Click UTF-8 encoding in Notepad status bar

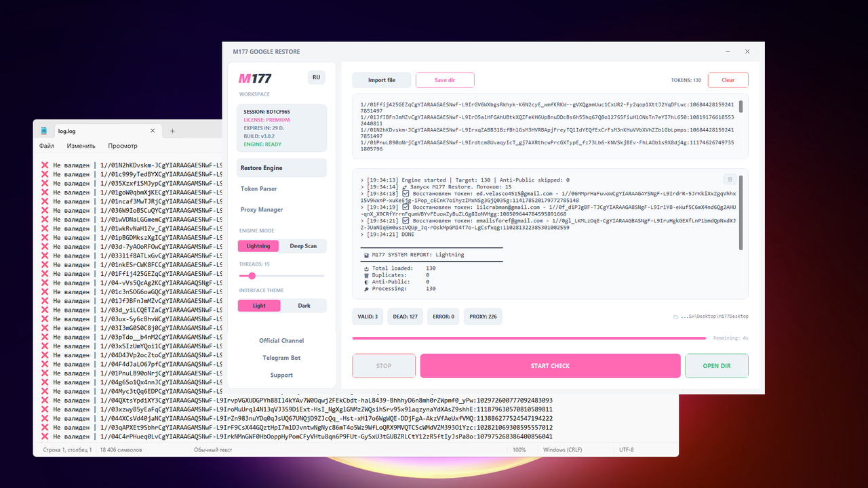626,450
